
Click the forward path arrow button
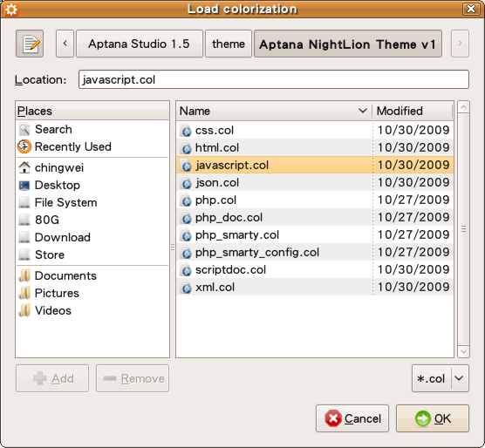pos(460,44)
